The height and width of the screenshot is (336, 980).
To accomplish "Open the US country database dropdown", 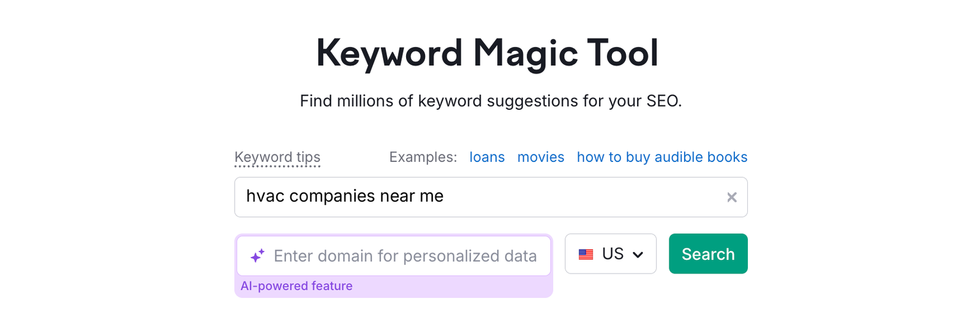I will click(611, 254).
